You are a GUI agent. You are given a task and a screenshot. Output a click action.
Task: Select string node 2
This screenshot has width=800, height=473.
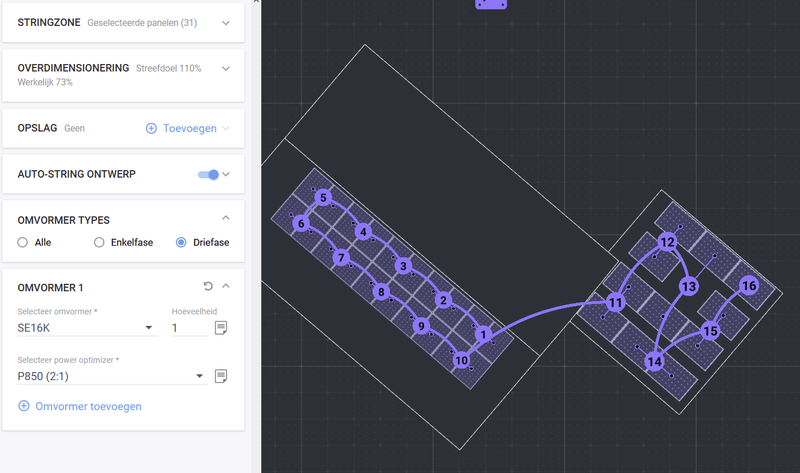[443, 301]
